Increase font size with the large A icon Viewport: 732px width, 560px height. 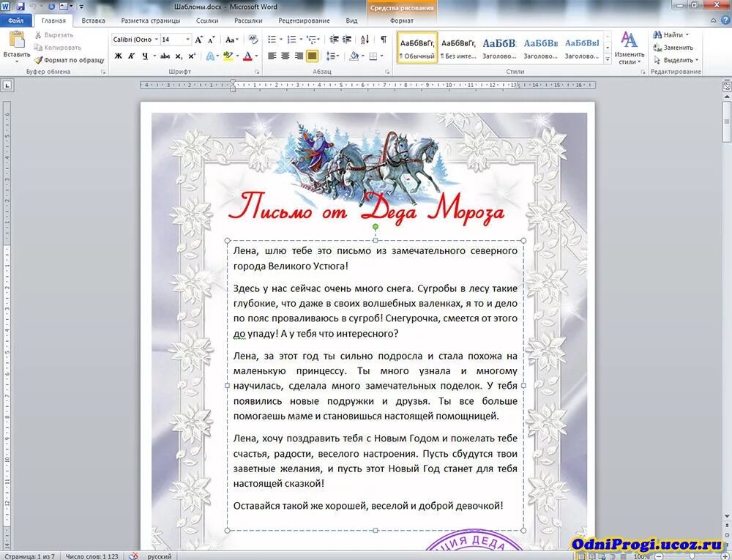coord(199,40)
